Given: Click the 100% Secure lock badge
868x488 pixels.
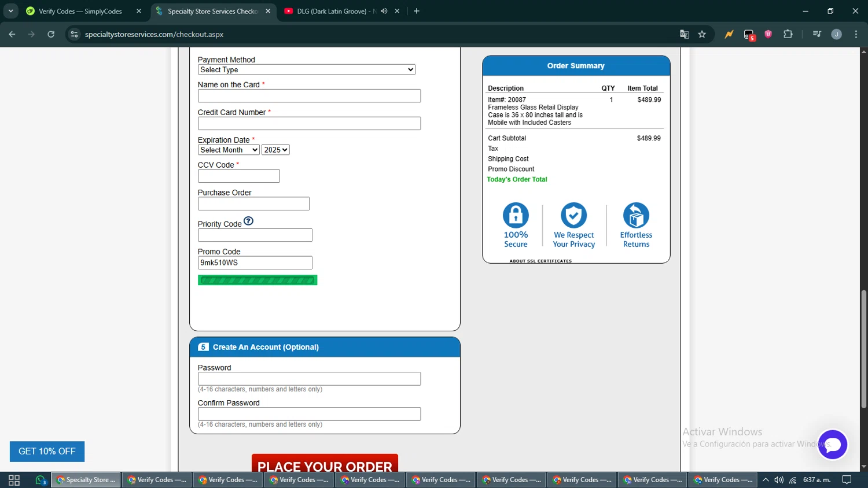Looking at the screenshot, I should [x=516, y=225].
